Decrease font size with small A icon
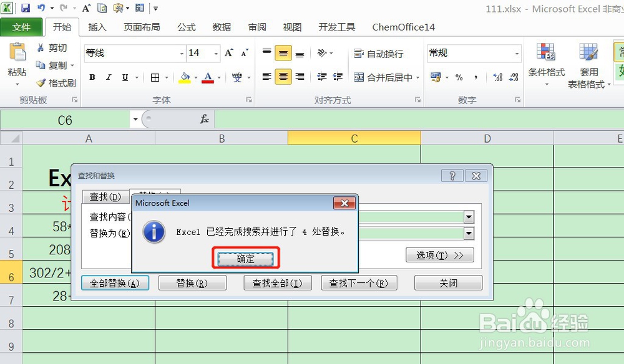624x364 pixels. pos(245,53)
